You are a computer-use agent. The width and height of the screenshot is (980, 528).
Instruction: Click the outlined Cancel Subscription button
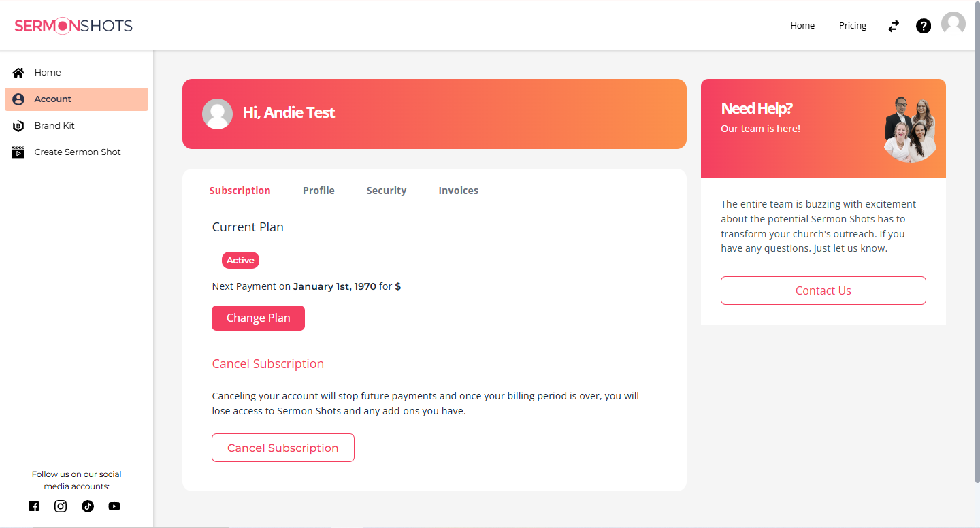[x=283, y=448]
